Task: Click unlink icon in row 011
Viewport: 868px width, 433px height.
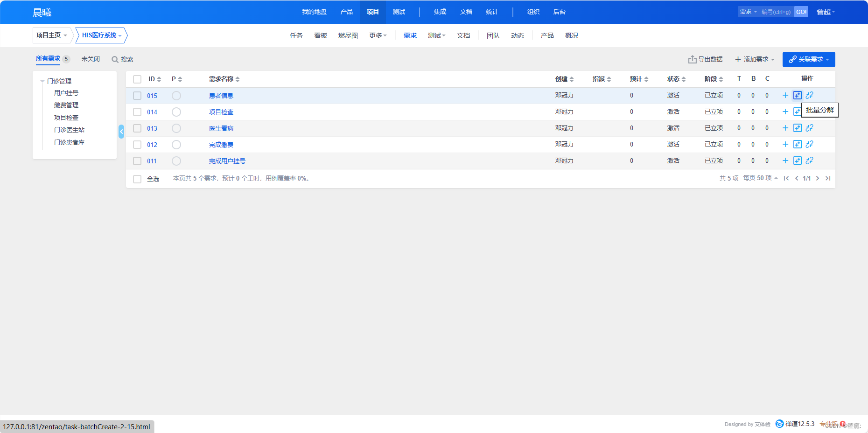Action: click(x=810, y=161)
